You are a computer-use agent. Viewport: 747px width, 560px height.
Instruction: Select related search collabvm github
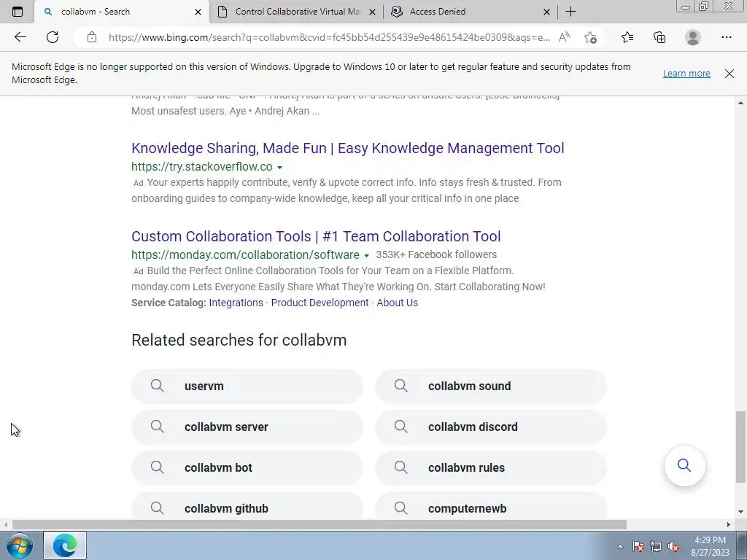click(247, 506)
